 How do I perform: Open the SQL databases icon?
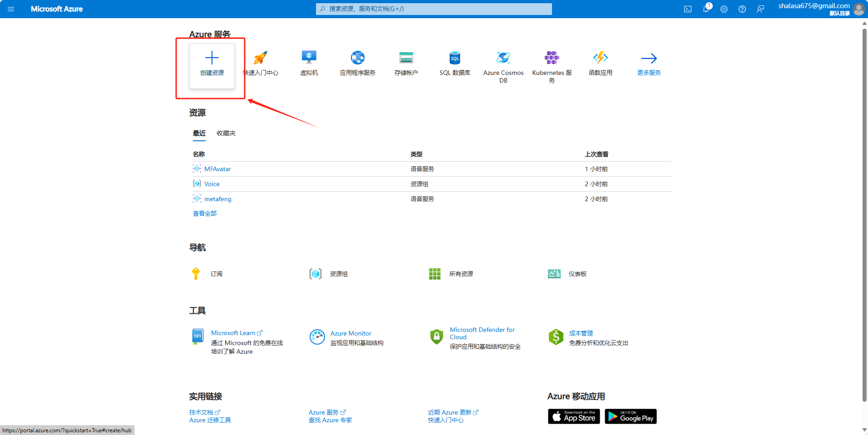pos(455,58)
